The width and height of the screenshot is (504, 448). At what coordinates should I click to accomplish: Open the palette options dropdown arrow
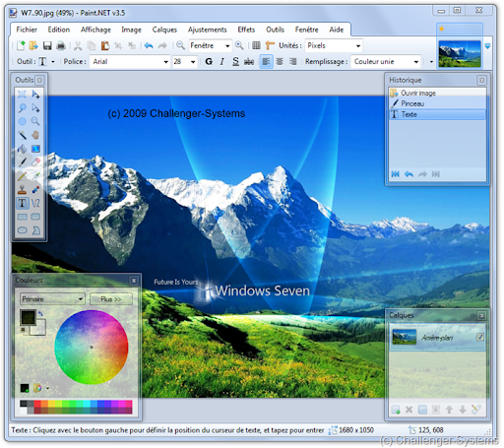(x=47, y=389)
